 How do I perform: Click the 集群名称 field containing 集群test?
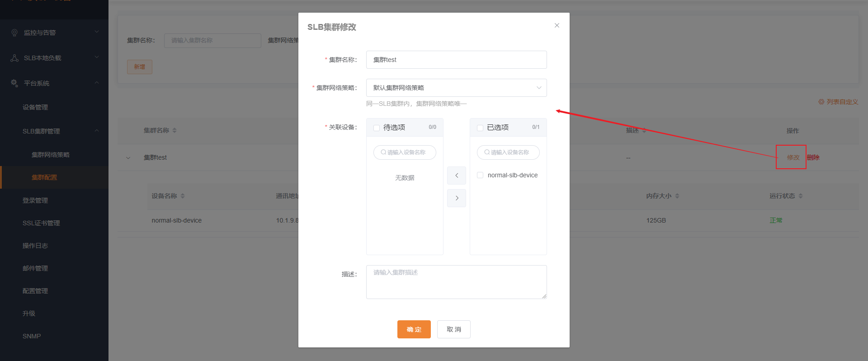pos(456,60)
